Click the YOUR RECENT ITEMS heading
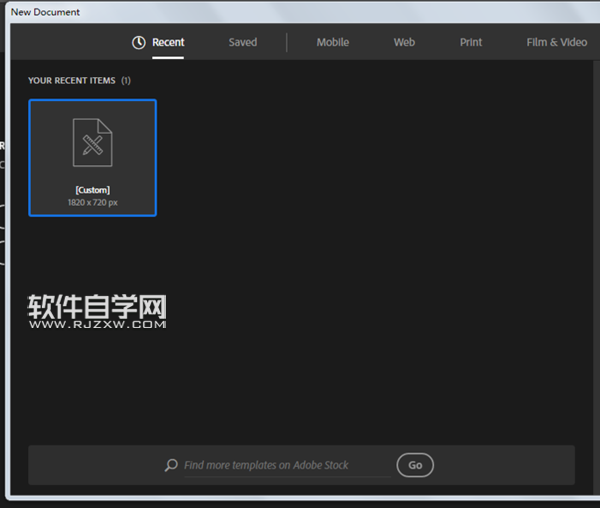 [x=72, y=80]
